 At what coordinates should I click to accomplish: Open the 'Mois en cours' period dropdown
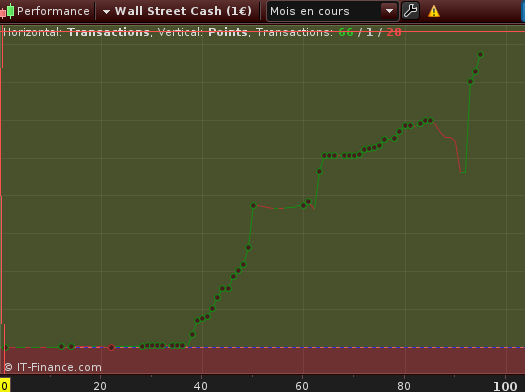[332, 11]
